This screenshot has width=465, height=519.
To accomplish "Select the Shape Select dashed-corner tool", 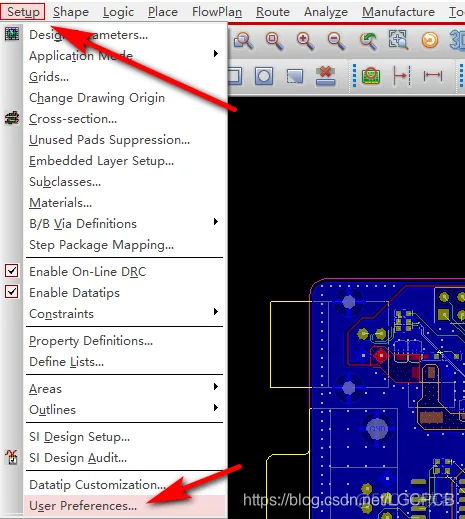I will (295, 76).
